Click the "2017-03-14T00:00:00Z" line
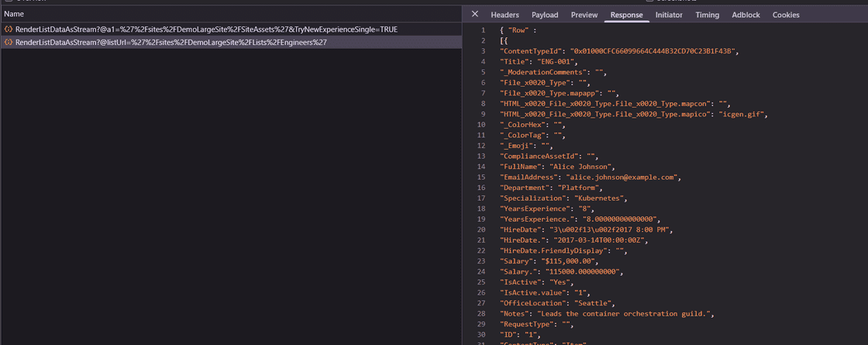Image resolution: width=868 pixels, height=345 pixels. pyautogui.click(x=573, y=240)
